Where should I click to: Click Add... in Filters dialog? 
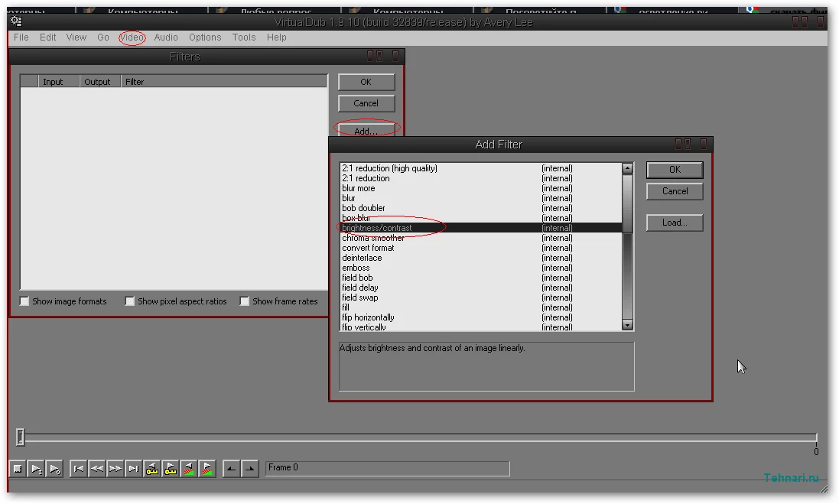tap(366, 130)
